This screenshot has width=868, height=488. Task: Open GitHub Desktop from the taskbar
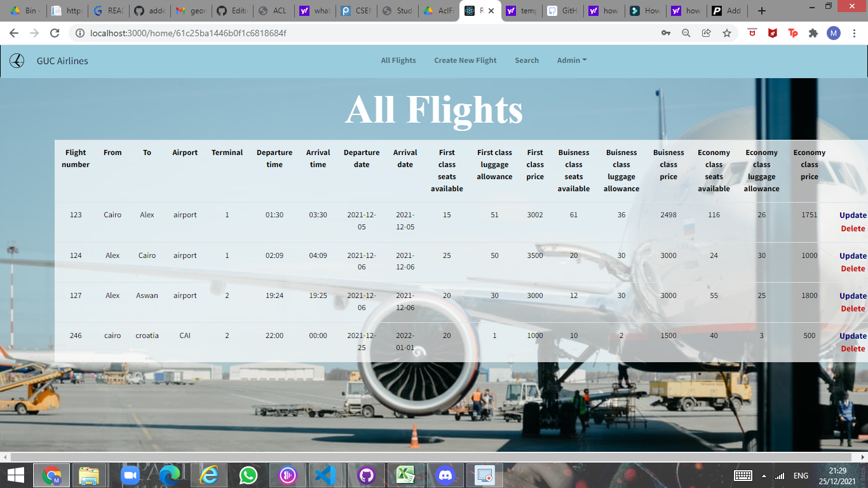point(366,475)
